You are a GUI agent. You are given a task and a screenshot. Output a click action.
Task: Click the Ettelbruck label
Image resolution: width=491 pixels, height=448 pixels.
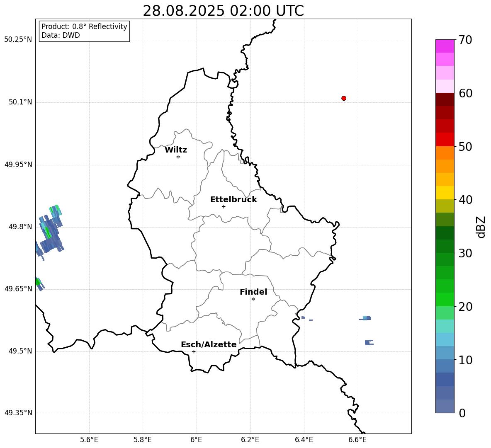pyautogui.click(x=233, y=200)
